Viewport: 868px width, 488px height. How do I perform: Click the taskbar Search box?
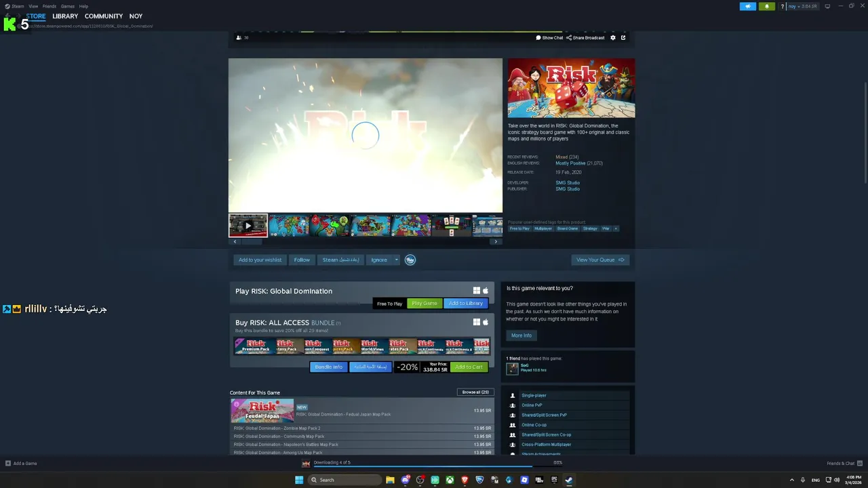[x=344, y=480]
